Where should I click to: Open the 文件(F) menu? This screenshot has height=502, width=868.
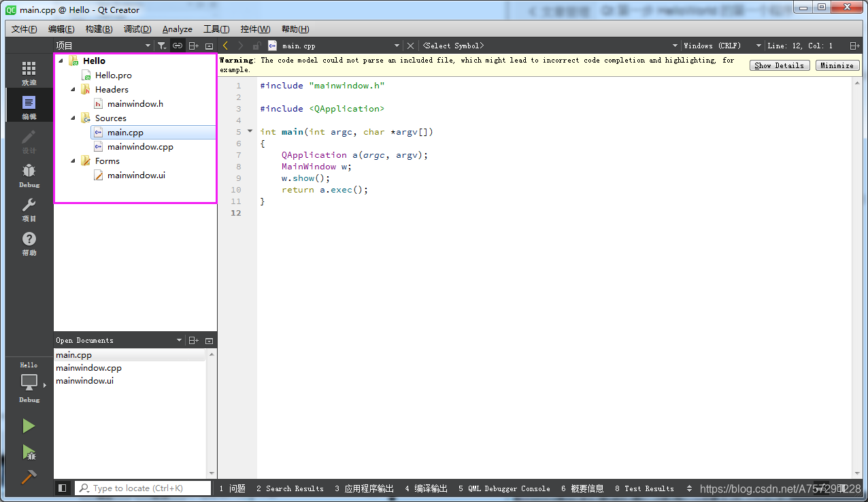pos(24,29)
